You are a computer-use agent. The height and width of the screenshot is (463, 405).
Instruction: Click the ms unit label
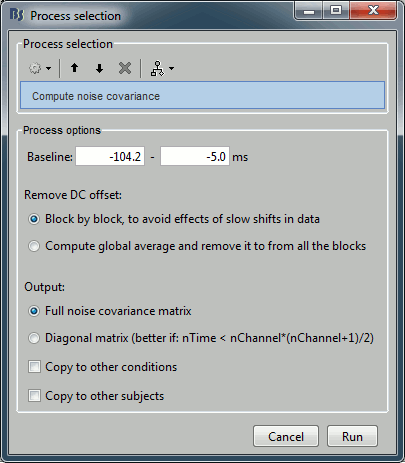tap(240, 157)
